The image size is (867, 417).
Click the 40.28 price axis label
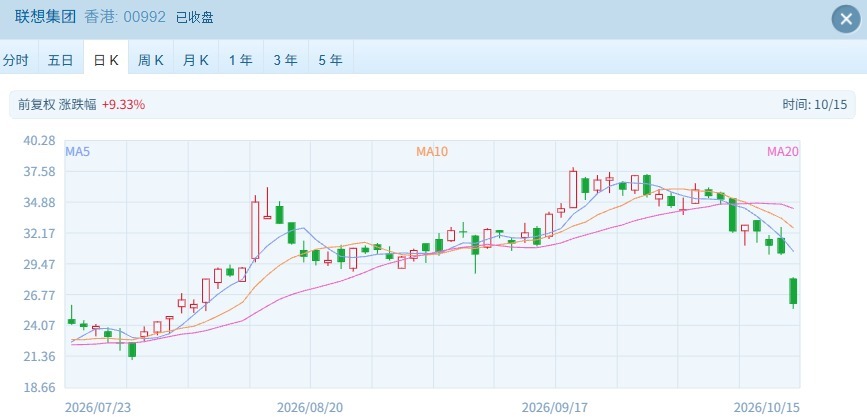pos(39,140)
